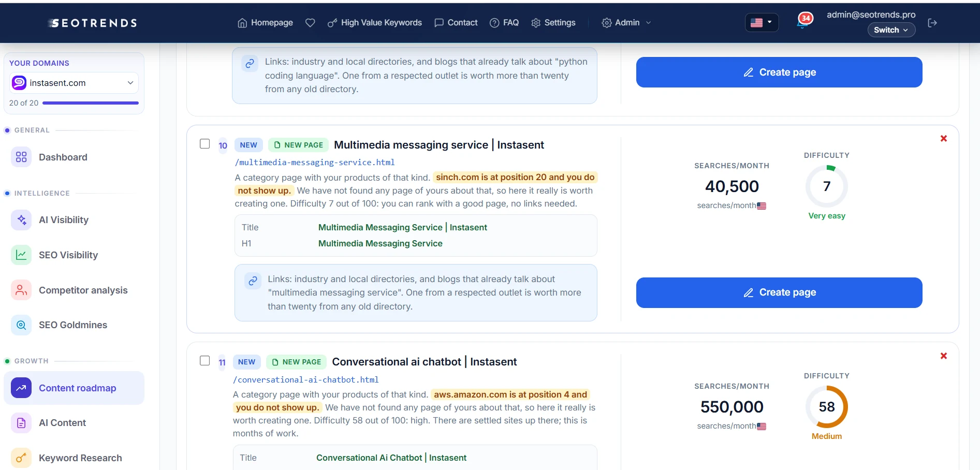This screenshot has width=980, height=470.
Task: Expand the Admin menu
Action: click(x=626, y=23)
